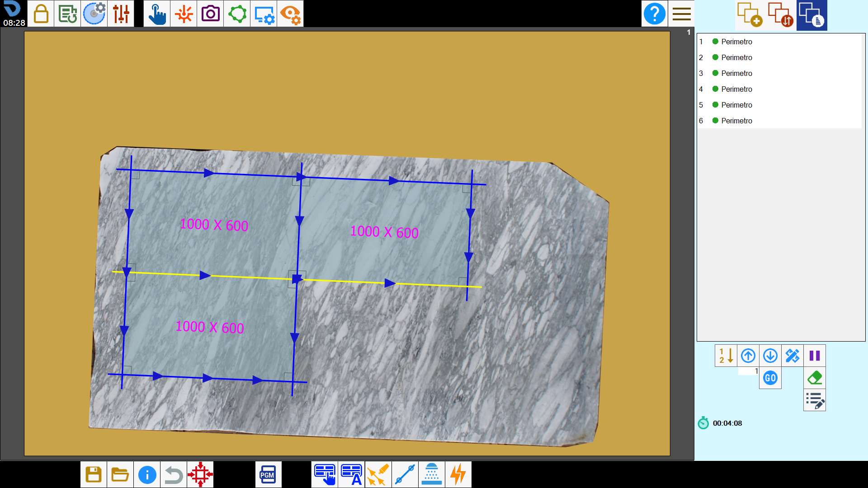Click the water shower icon
This screenshot has height=488, width=868.
pyautogui.click(x=431, y=474)
